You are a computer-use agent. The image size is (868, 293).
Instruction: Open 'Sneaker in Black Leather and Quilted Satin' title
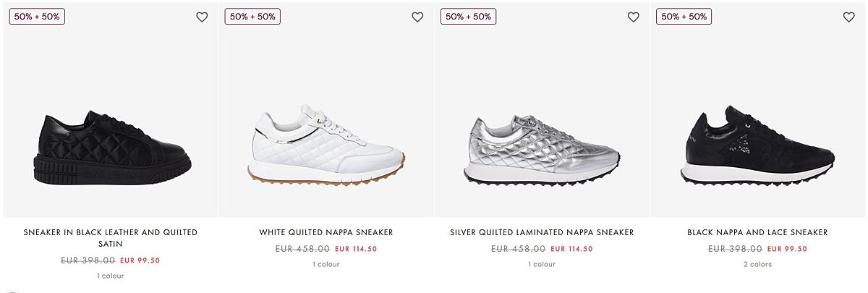coord(111,238)
